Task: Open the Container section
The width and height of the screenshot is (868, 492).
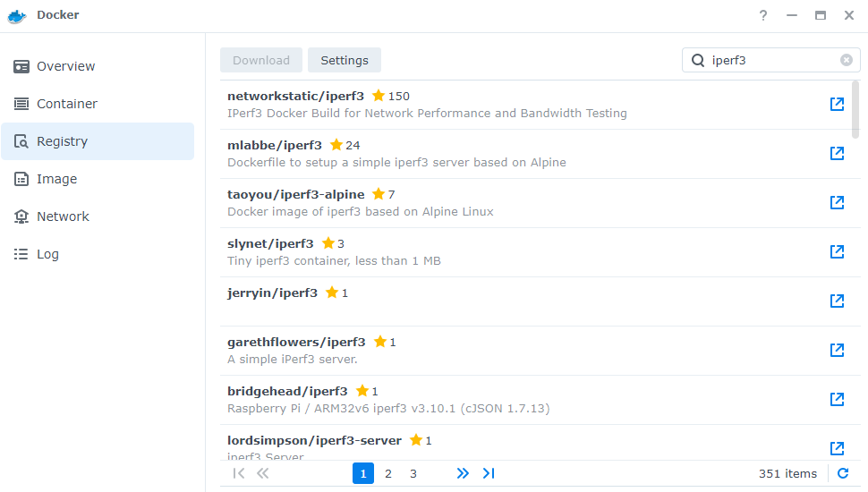Action: (x=98, y=104)
